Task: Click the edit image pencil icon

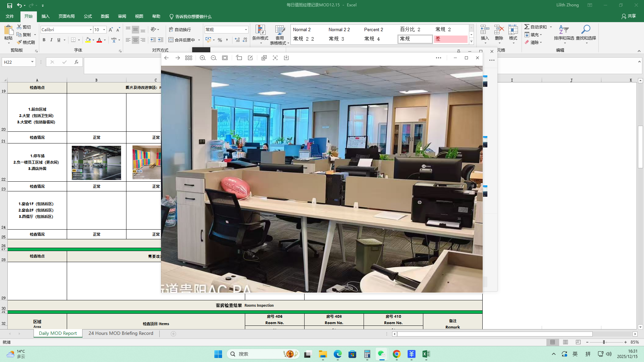Action: 250,58
